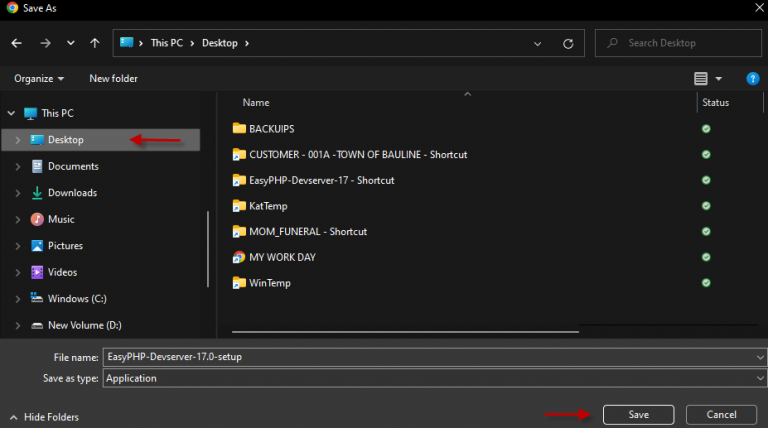This screenshot has height=428, width=768.
Task: Collapse the This PC tree node
Action: pyautogui.click(x=11, y=113)
